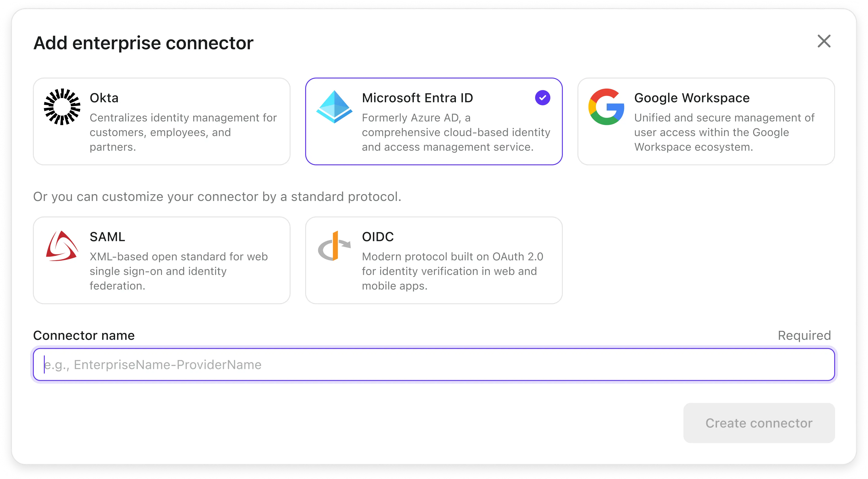Select the Okta connector card
868x479 pixels.
162,121
